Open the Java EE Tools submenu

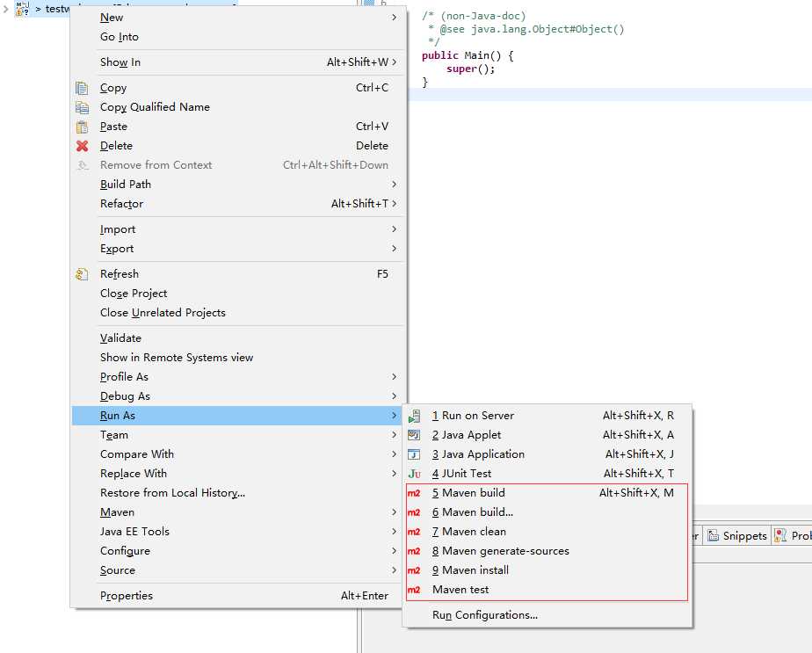click(238, 532)
